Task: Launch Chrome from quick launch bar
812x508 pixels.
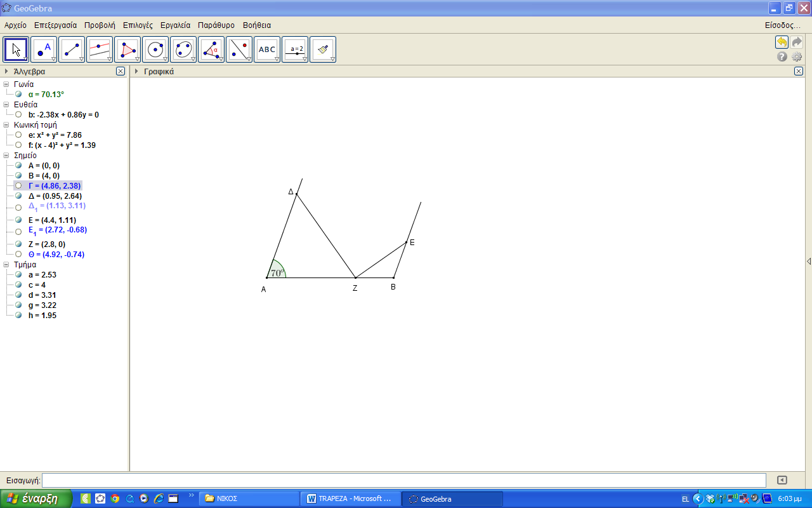Action: click(x=115, y=498)
